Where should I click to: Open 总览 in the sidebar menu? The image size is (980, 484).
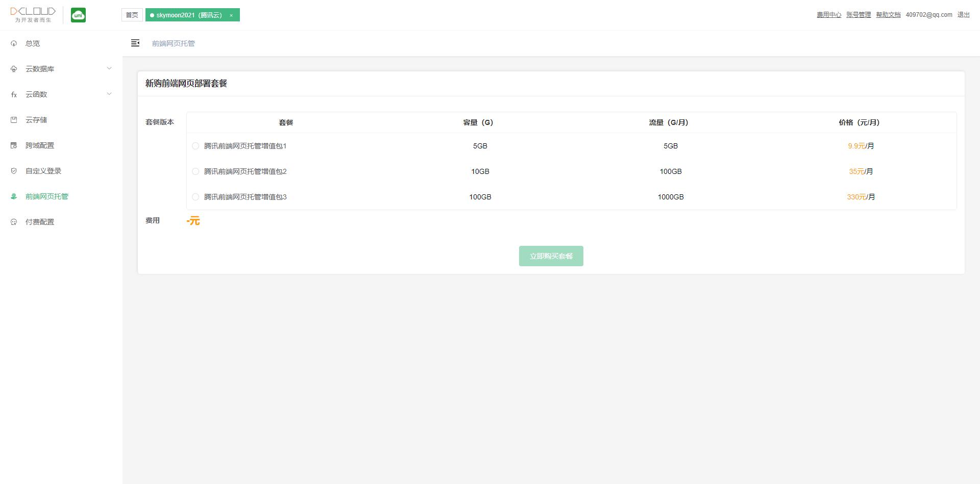(61, 43)
